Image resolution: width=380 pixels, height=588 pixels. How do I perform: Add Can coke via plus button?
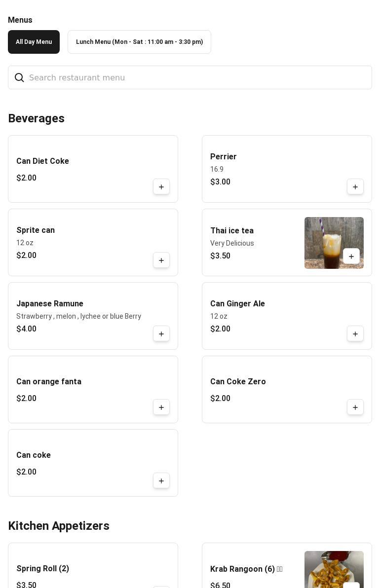(161, 481)
